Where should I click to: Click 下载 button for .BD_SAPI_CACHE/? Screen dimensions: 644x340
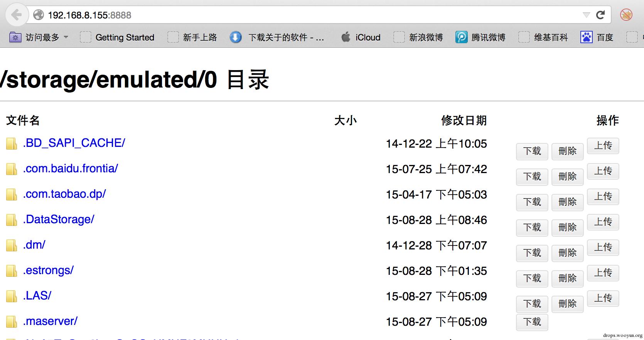point(532,151)
